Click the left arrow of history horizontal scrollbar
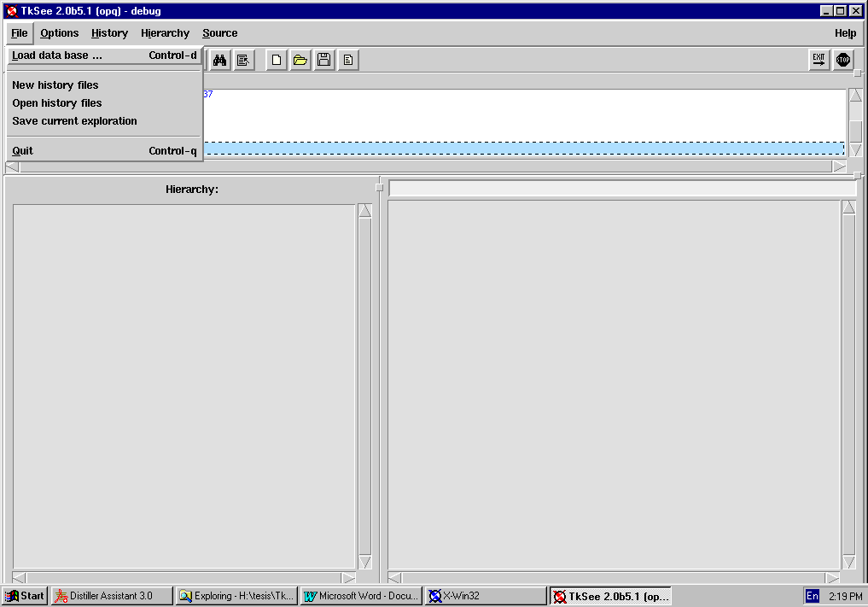The image size is (868, 607). point(12,166)
